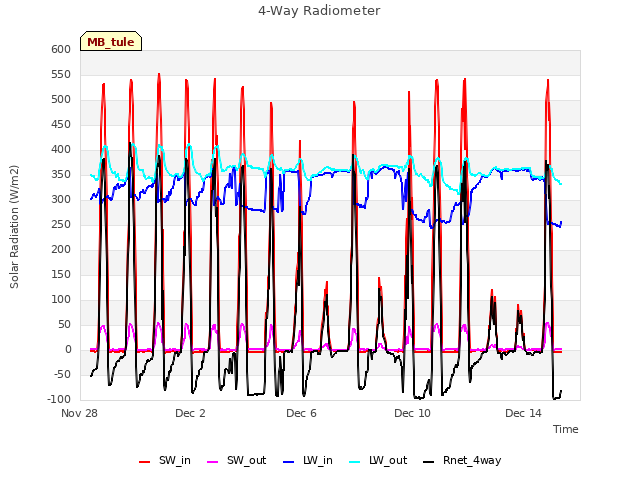Toggle the Rnet_4way legend entry
Viewport: 640px width, 480px height.
point(462,460)
